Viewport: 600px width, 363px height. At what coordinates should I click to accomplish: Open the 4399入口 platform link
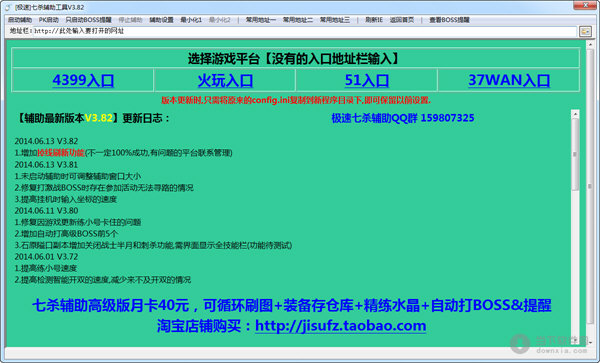(x=83, y=80)
